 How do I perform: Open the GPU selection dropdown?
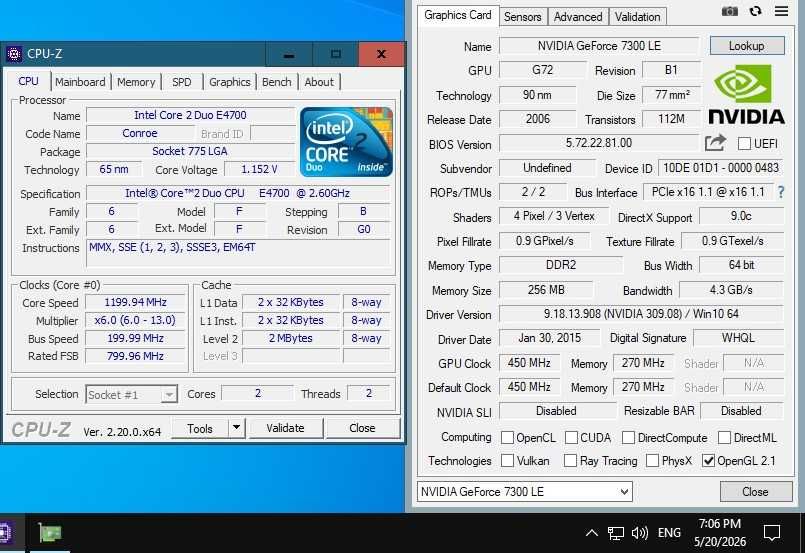pyautogui.click(x=525, y=492)
